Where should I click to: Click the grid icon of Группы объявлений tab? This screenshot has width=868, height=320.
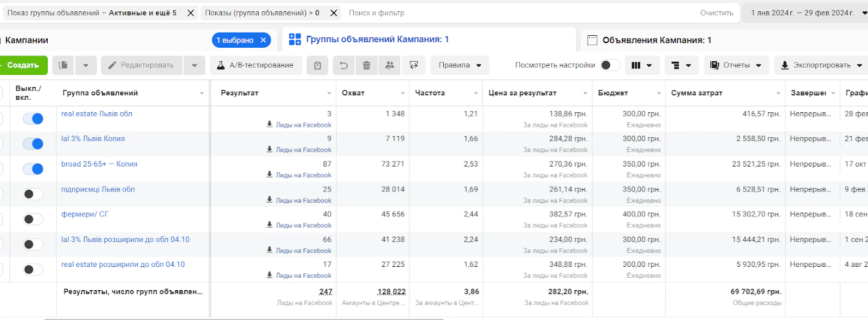(x=295, y=39)
